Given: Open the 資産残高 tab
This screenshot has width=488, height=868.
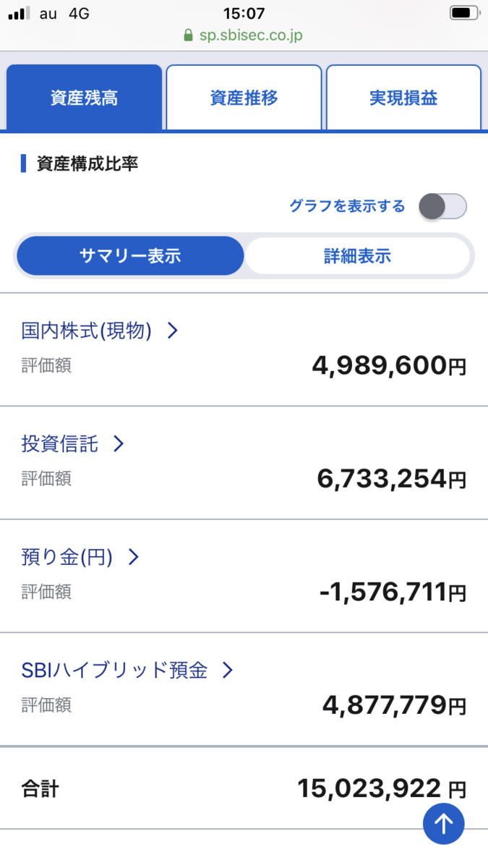Looking at the screenshot, I should tap(84, 98).
